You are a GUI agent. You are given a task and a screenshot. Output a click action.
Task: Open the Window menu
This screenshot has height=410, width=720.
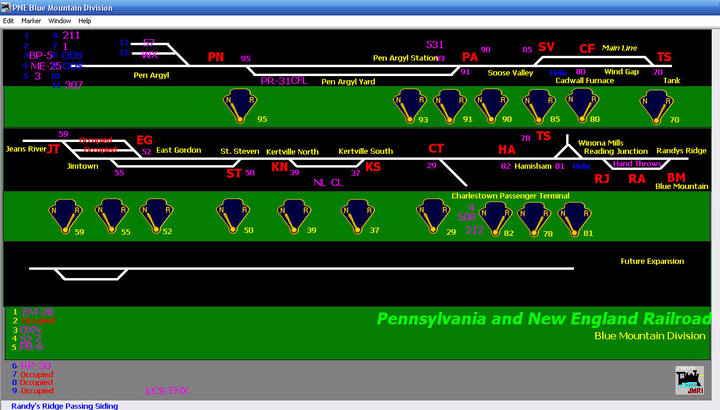coord(60,21)
